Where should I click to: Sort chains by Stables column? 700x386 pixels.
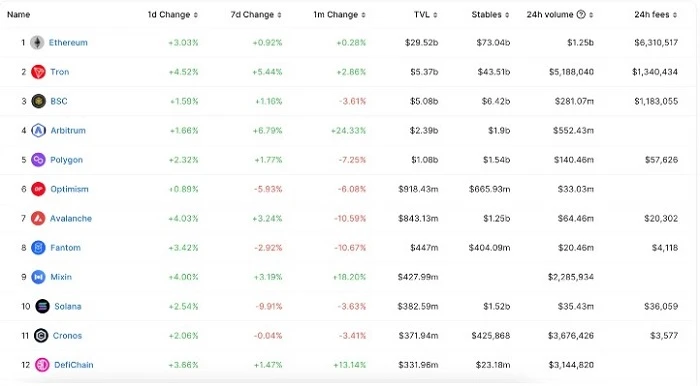click(x=490, y=15)
